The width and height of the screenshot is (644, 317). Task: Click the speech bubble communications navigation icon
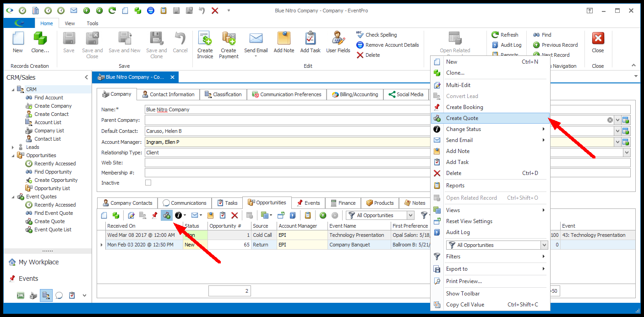tap(59, 295)
